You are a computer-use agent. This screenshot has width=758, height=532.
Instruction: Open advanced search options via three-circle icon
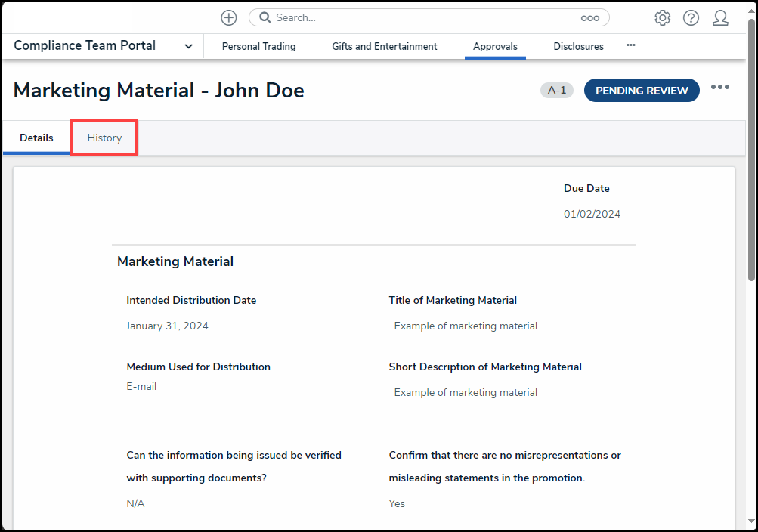[x=589, y=18]
